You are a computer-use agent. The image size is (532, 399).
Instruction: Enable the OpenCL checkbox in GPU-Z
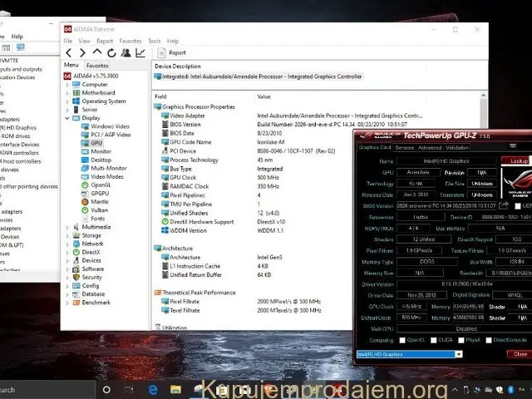point(401,339)
